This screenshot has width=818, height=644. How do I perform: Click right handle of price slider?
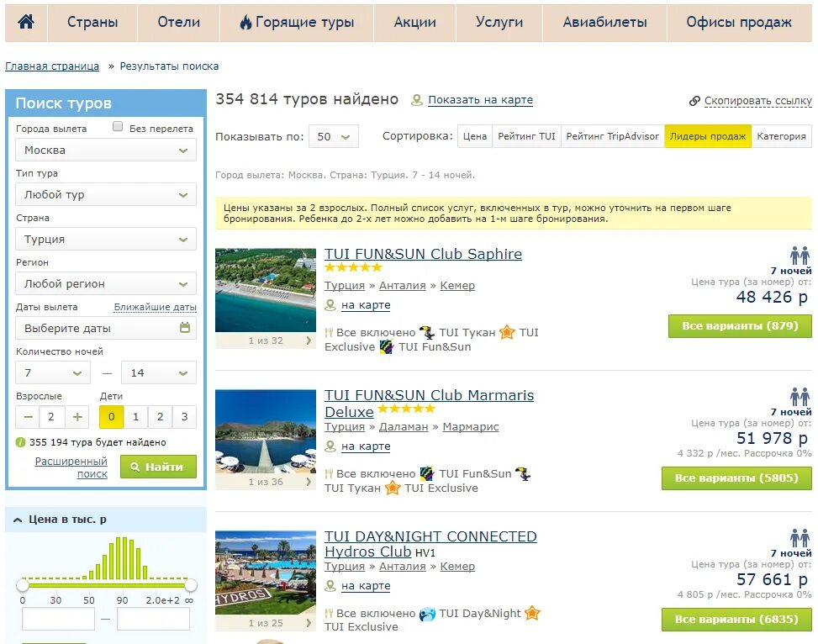(191, 585)
